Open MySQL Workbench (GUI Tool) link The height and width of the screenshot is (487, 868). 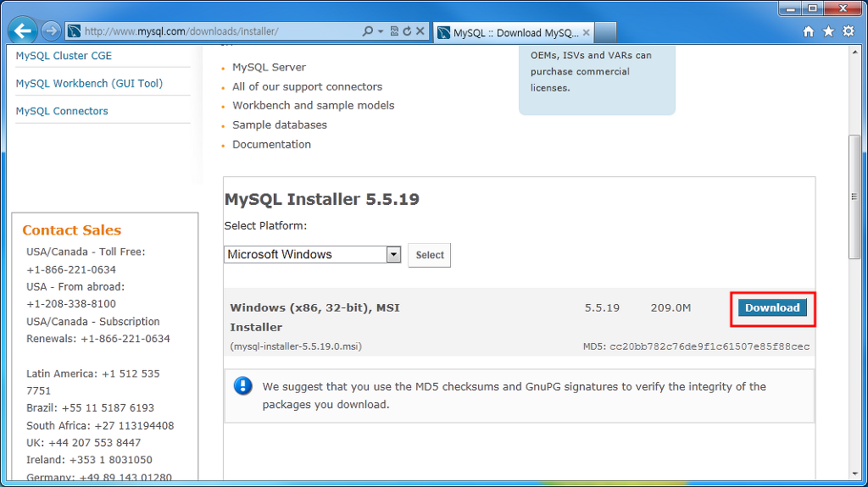point(89,83)
